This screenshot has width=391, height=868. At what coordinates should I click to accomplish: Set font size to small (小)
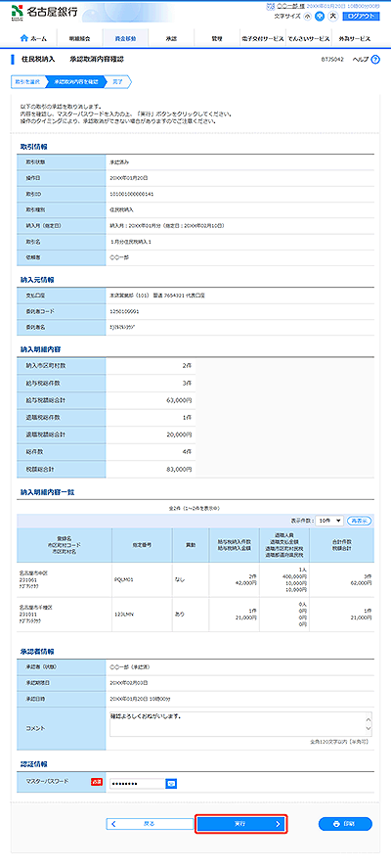point(308,16)
